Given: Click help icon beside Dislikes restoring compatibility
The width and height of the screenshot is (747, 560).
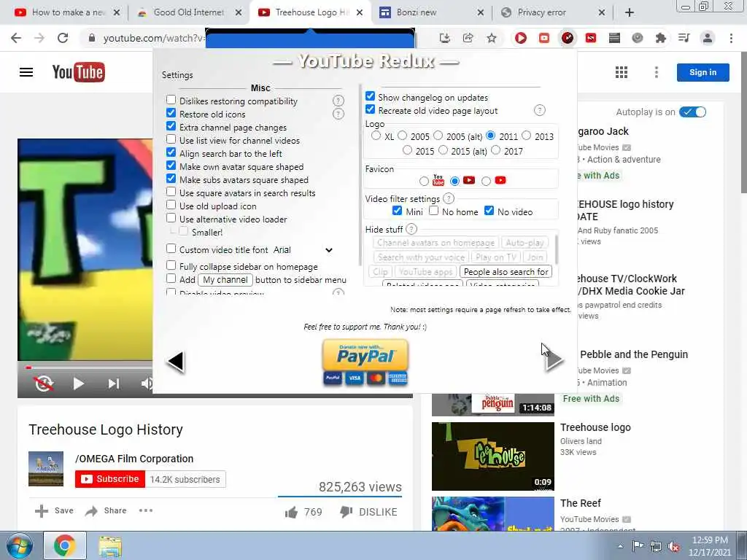Looking at the screenshot, I should 338,101.
